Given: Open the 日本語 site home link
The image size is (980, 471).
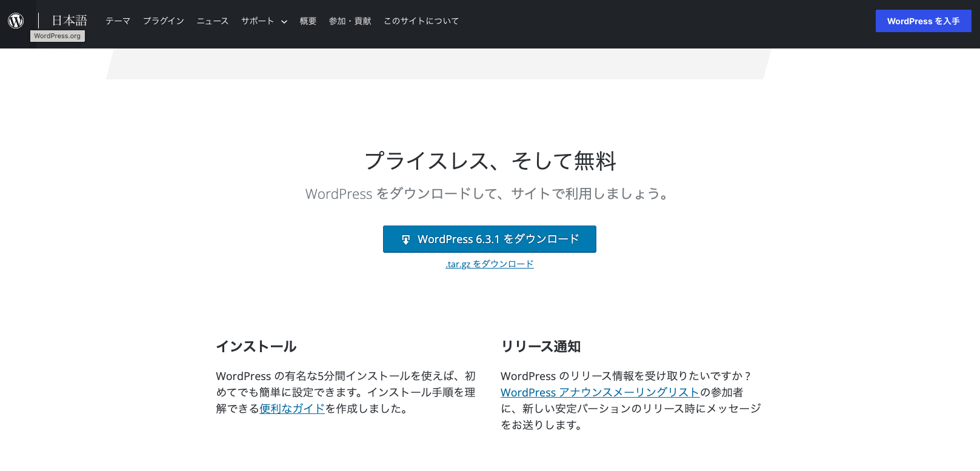Looking at the screenshot, I should point(69,21).
